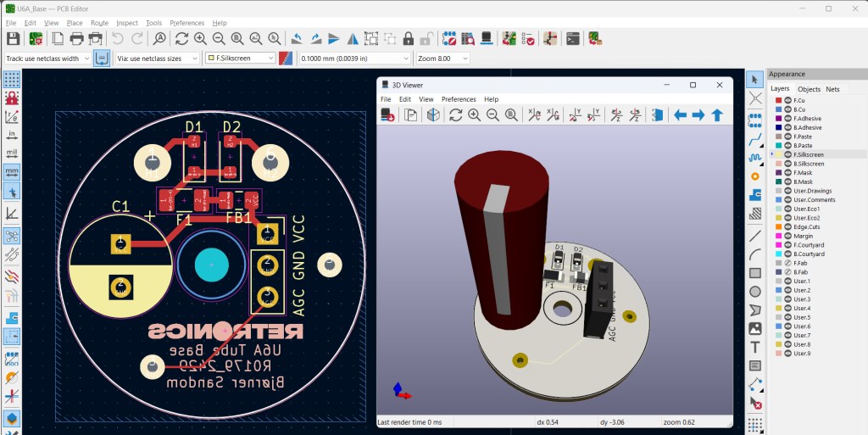The image size is (868, 435).
Task: Show the F.Fab layer using its visibility icon
Action: click(787, 263)
